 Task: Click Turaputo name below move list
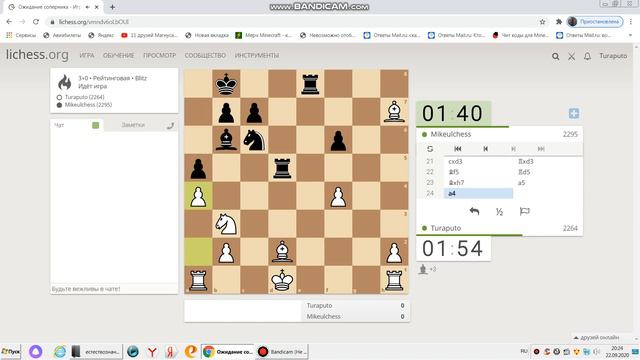[x=446, y=228]
